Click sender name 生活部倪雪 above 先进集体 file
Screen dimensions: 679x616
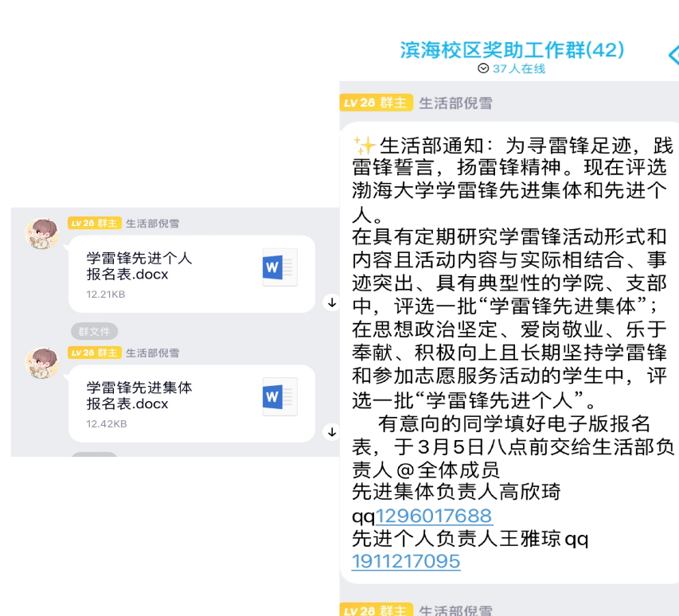(x=152, y=353)
